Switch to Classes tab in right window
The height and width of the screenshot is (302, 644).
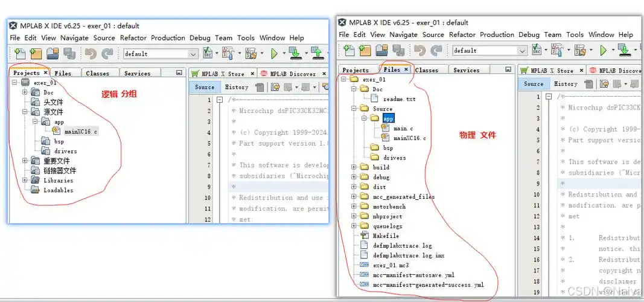click(426, 70)
